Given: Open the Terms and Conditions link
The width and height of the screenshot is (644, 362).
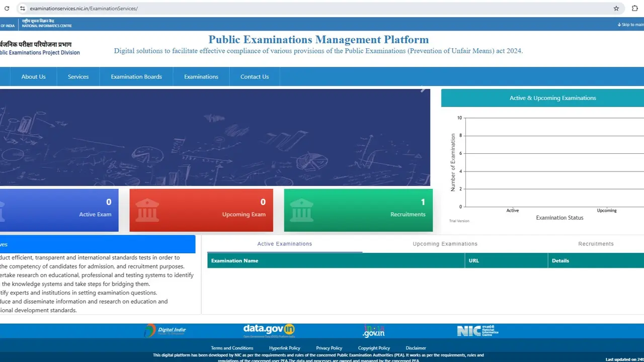Looking at the screenshot, I should pyautogui.click(x=232, y=348).
